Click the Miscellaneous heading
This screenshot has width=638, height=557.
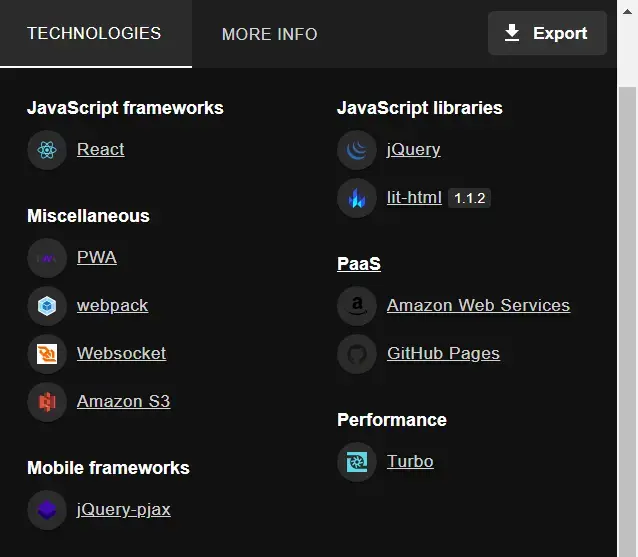pyautogui.click(x=88, y=216)
